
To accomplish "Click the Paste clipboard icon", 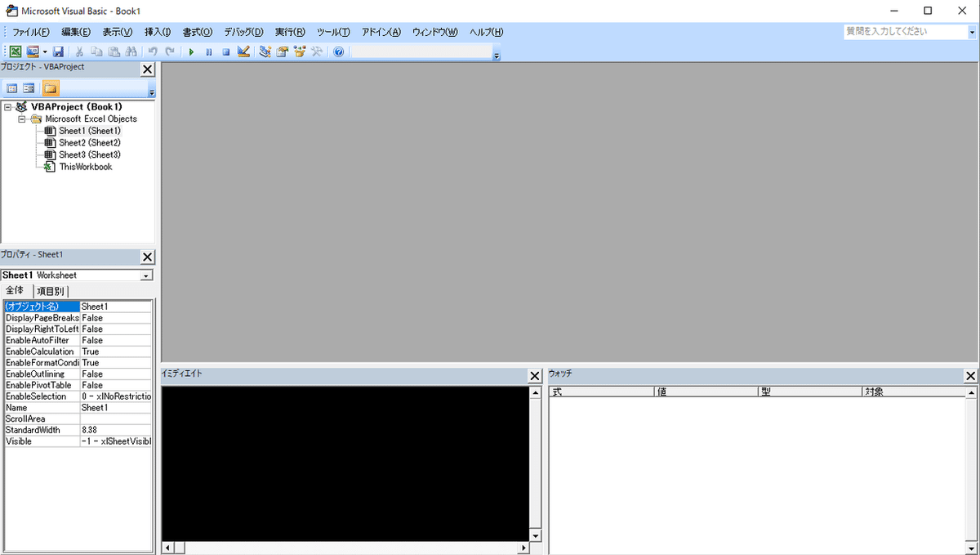I will pyautogui.click(x=114, y=51).
